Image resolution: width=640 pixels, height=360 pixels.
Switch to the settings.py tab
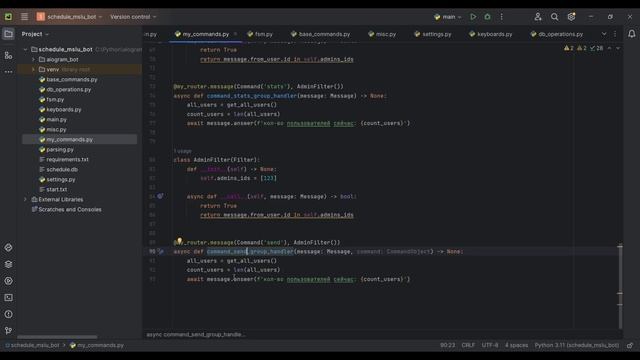[x=433, y=34]
